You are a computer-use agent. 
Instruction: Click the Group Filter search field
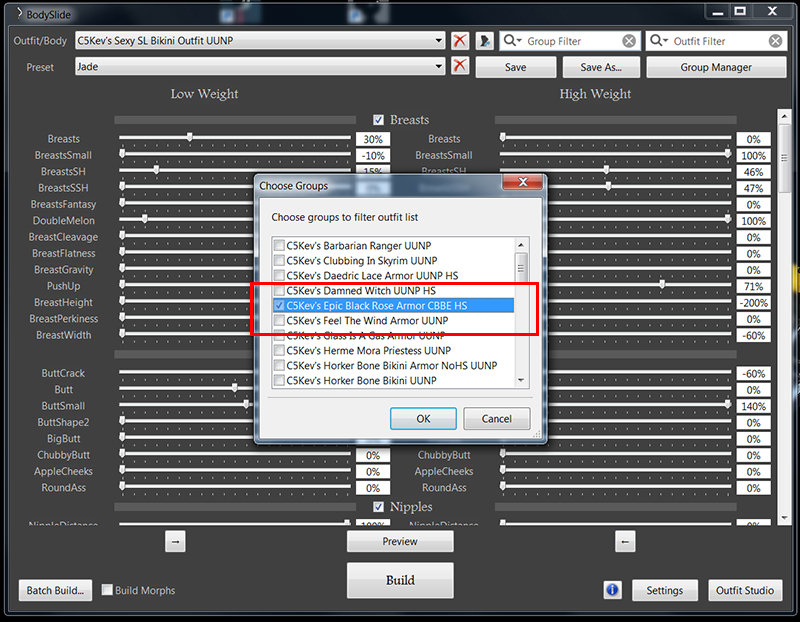569,41
